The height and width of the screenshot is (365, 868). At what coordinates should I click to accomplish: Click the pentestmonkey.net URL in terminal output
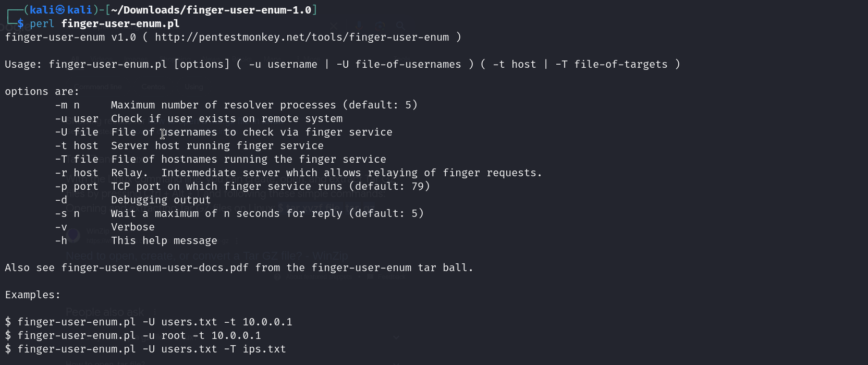(x=301, y=37)
